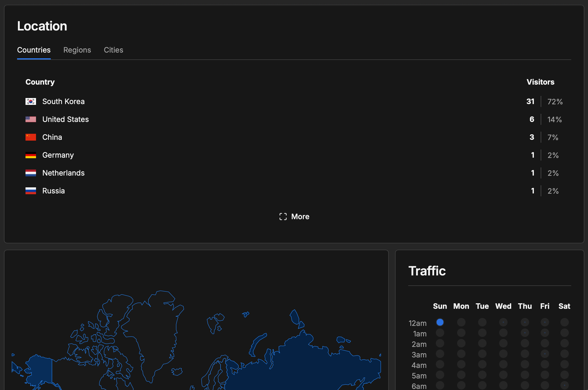Click the Russia flag icon

pyautogui.click(x=31, y=191)
